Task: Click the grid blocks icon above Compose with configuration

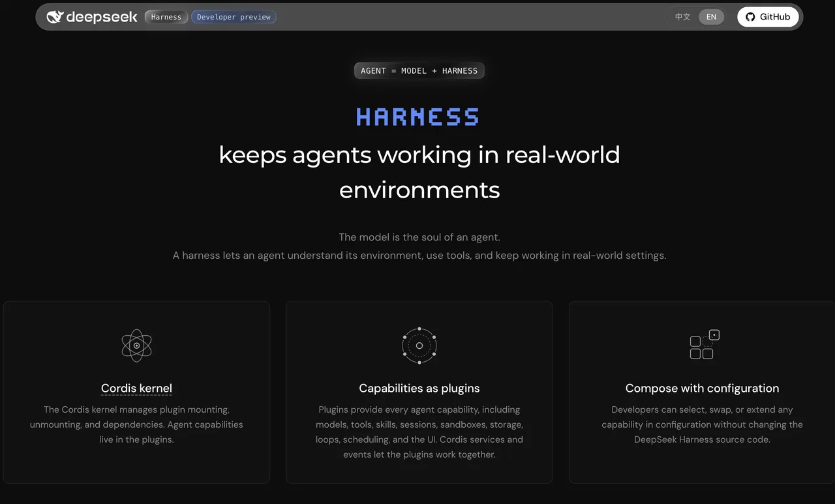Action: coord(705,344)
